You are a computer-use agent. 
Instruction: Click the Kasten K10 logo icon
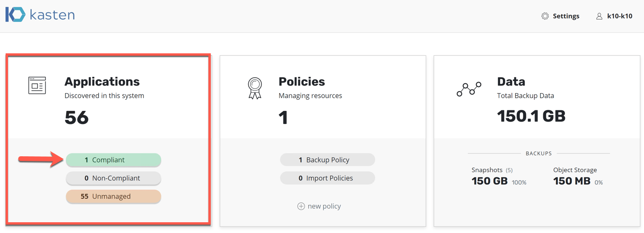point(15,15)
